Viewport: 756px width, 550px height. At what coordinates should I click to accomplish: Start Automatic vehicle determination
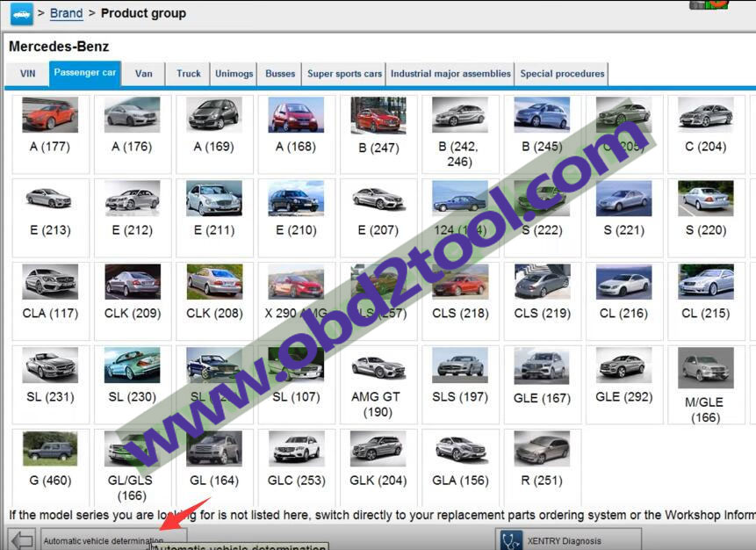click(114, 539)
